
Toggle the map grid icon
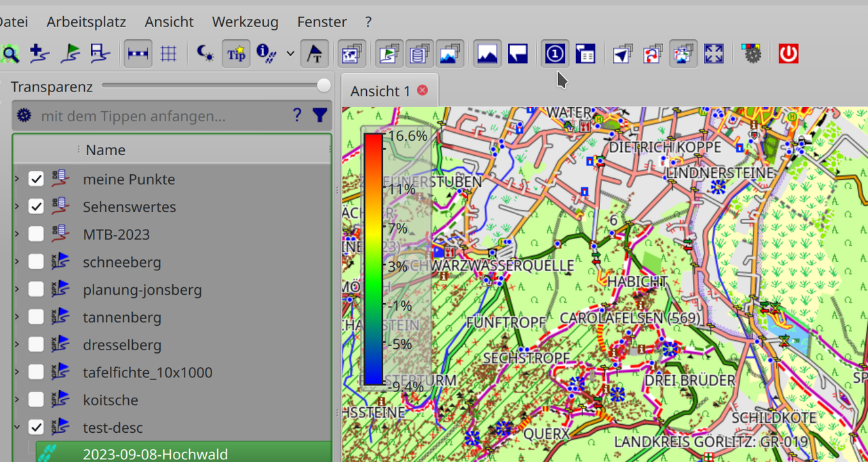[x=168, y=54]
